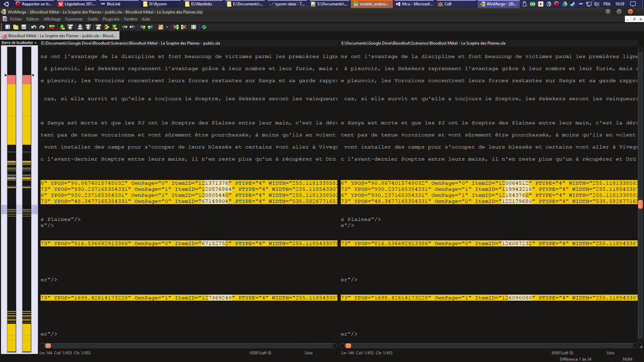The image size is (644, 362).
Task: Open the Fusionner menu
Action: coord(74,19)
